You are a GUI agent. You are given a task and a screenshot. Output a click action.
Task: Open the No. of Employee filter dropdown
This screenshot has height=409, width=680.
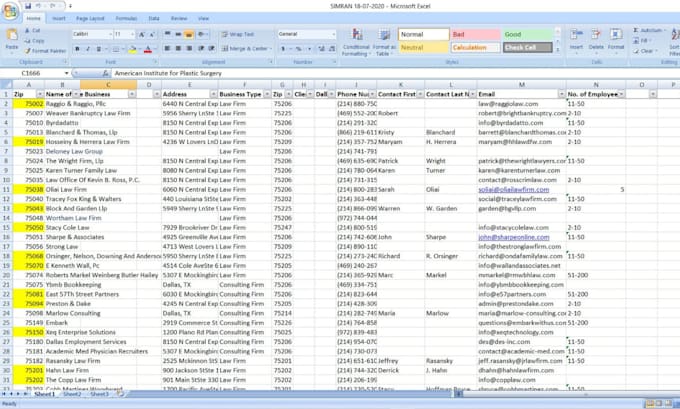[x=621, y=94]
